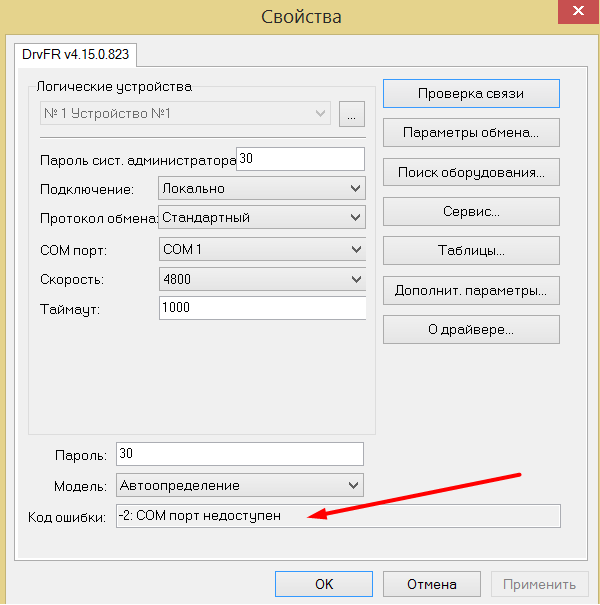
Task: Click into the Таймаут field with 1000
Action: pyautogui.click(x=262, y=308)
